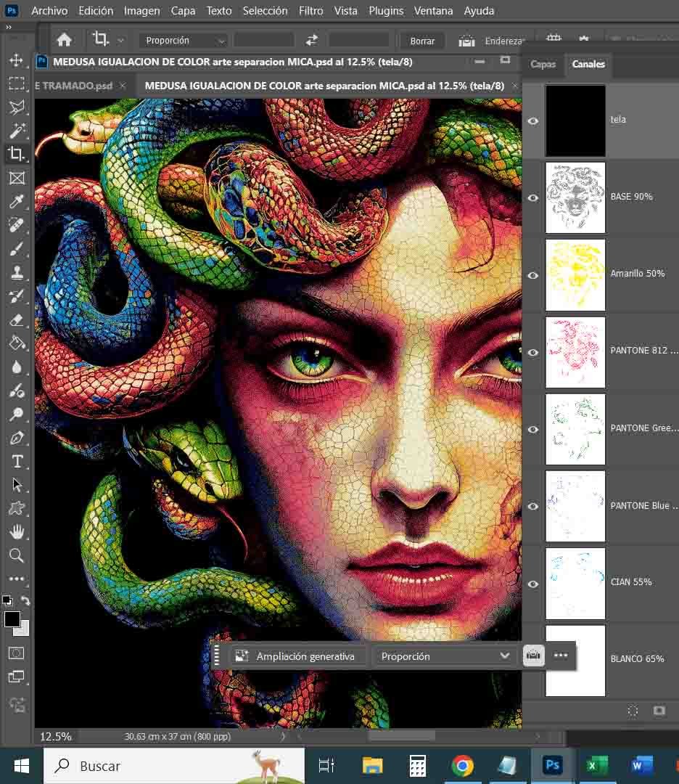Click the Ampliación generativa button

point(297,656)
